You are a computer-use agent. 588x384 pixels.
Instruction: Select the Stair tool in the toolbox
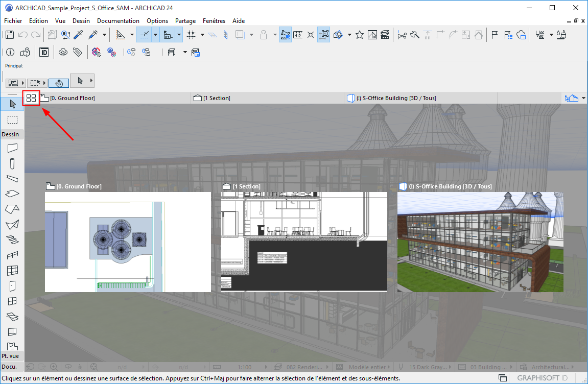tap(12, 239)
